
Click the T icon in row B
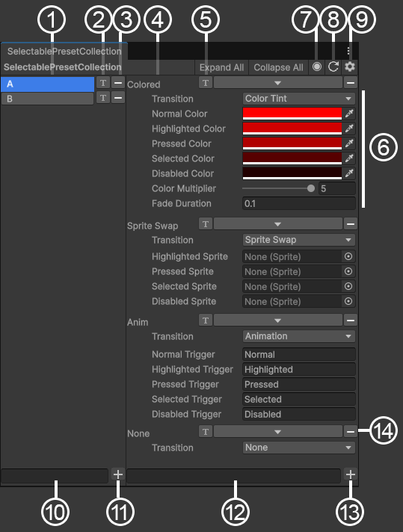point(103,98)
